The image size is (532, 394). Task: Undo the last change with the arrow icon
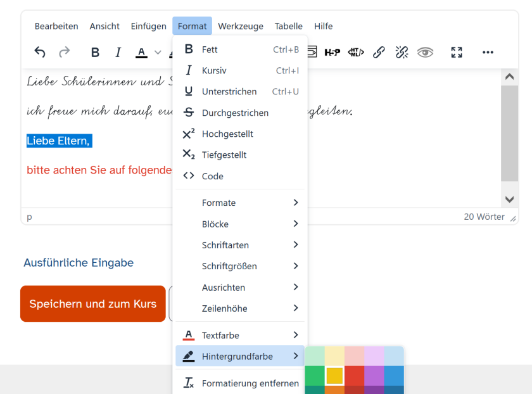(x=39, y=53)
